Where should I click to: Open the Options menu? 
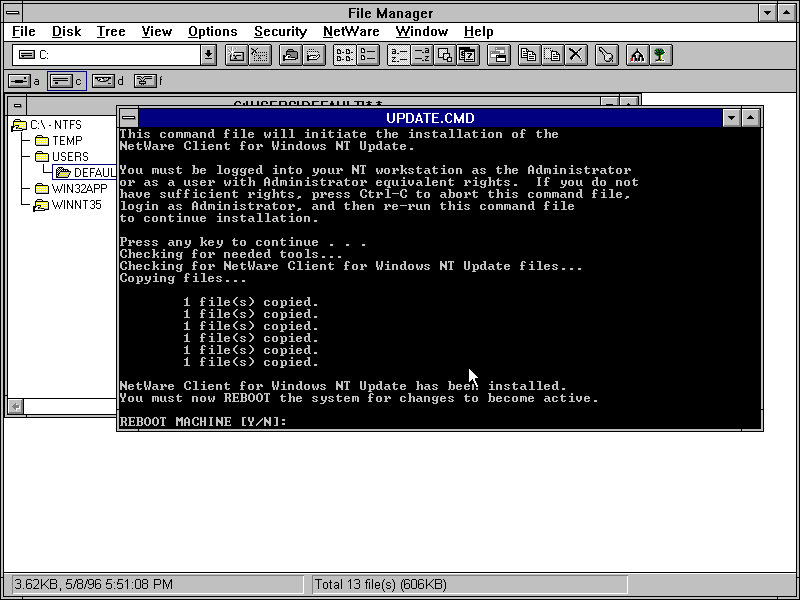click(213, 32)
